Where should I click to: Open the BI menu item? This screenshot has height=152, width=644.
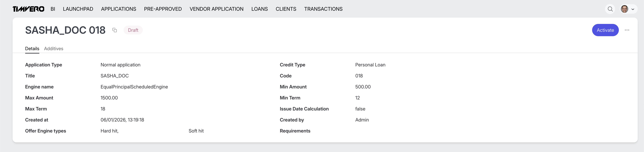click(x=53, y=9)
